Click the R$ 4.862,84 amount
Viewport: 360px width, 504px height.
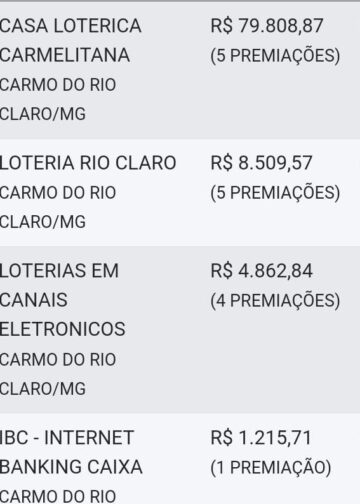coord(262,271)
